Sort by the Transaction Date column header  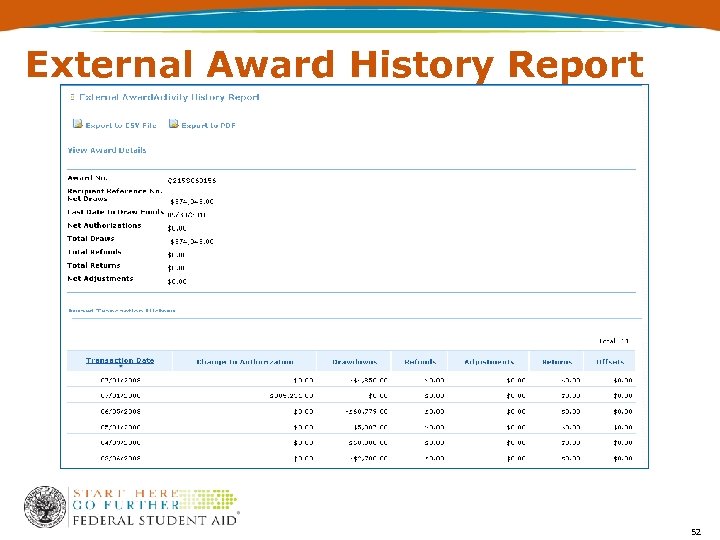tap(120, 360)
